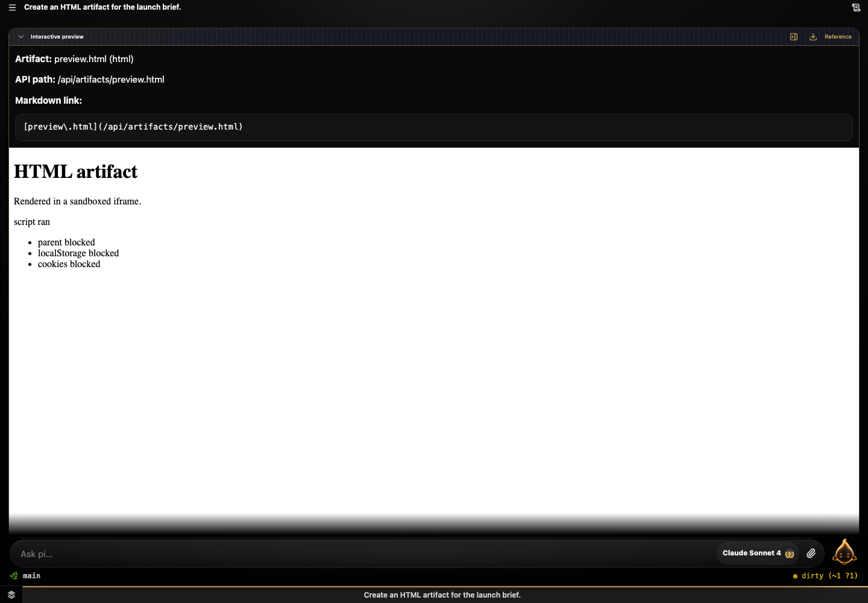Image resolution: width=868 pixels, height=603 pixels.
Task: Click the 'parent blocked' list item
Action: [66, 242]
